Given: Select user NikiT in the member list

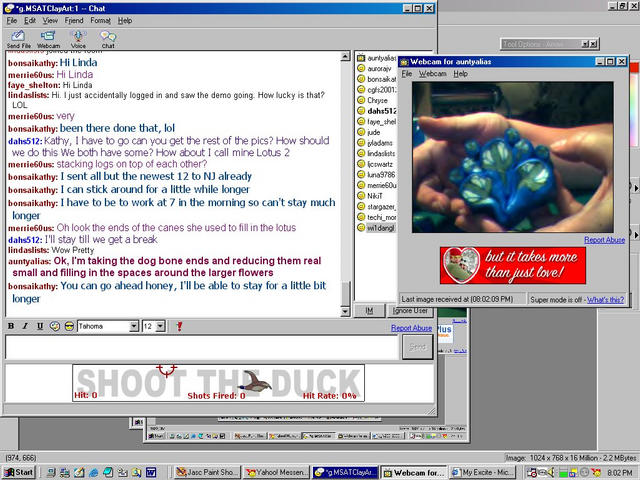Looking at the screenshot, I should [370, 196].
